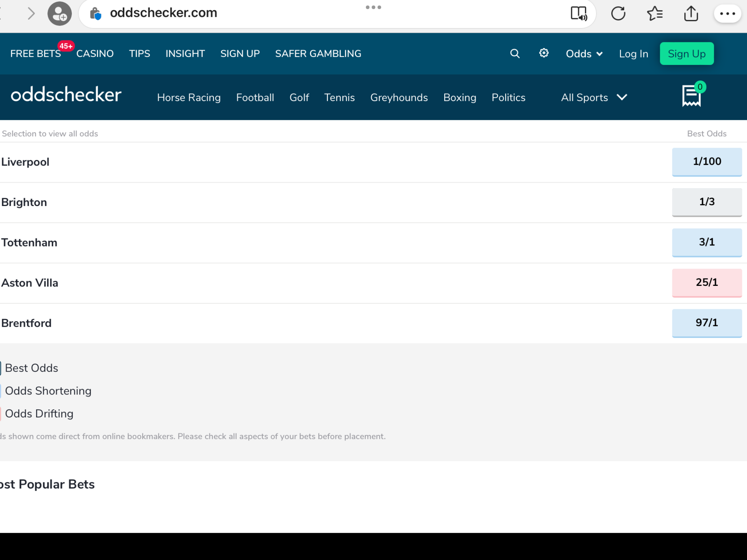Image resolution: width=747 pixels, height=560 pixels.
Task: Expand the All Sports dropdown
Action: (594, 97)
